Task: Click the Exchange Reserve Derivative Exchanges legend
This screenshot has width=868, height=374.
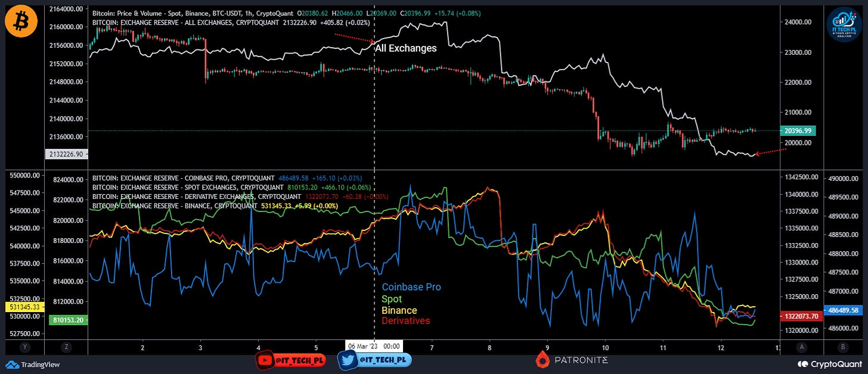Action: click(x=197, y=197)
